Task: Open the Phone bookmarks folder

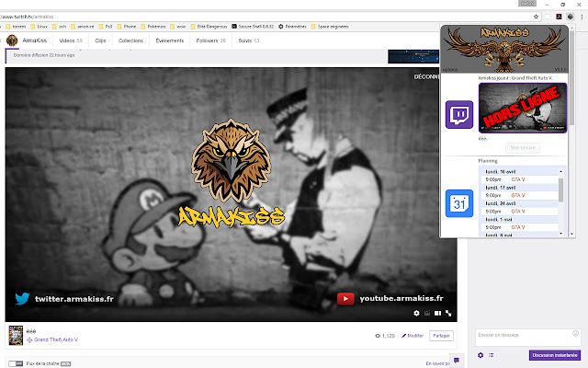Action: [x=127, y=27]
